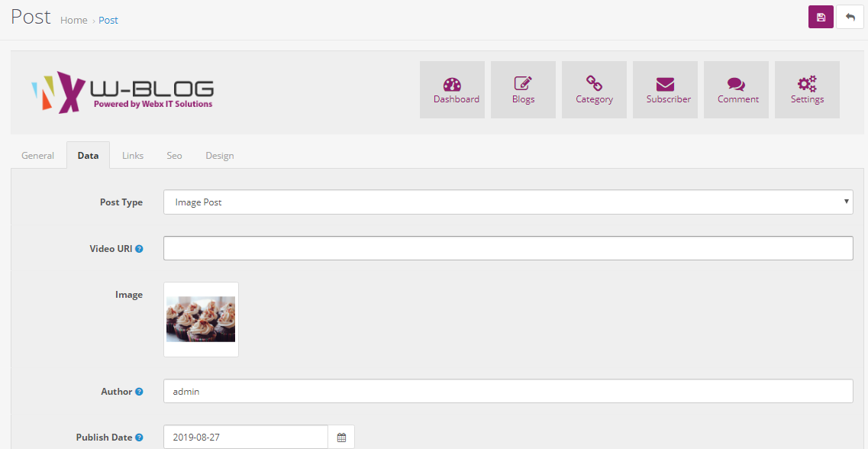Focus the Publish Date field 2019-08-27
868x449 pixels.
246,438
